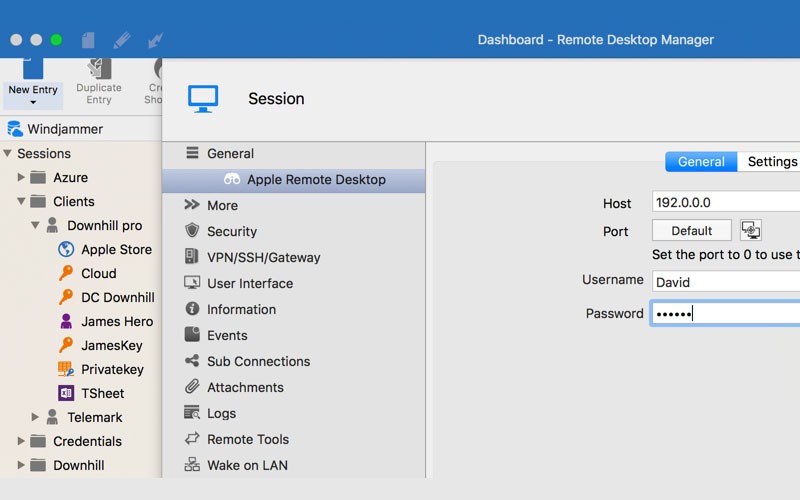This screenshot has width=800, height=500.
Task: Collapse the Downhill pro group
Action: point(35,225)
